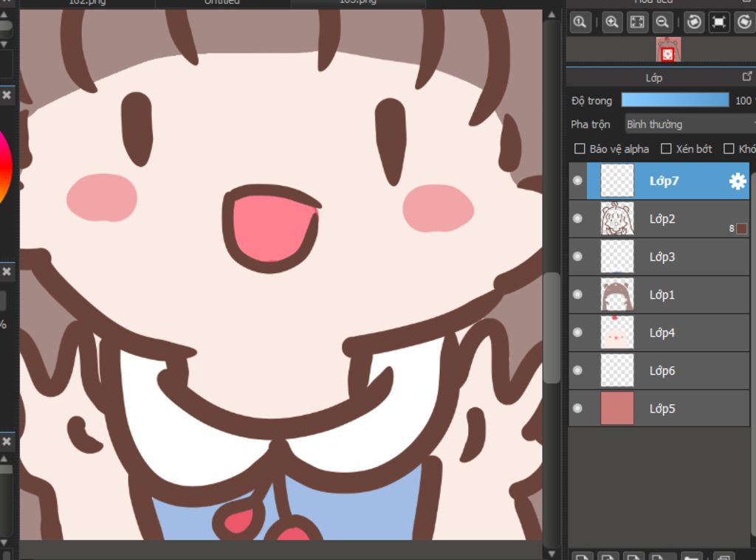Switch to the Untitled document tab
756x560 pixels.
point(222,3)
